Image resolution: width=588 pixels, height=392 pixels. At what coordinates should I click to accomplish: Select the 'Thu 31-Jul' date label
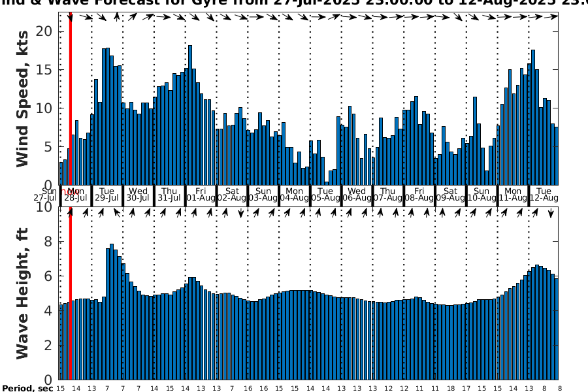coord(169,195)
